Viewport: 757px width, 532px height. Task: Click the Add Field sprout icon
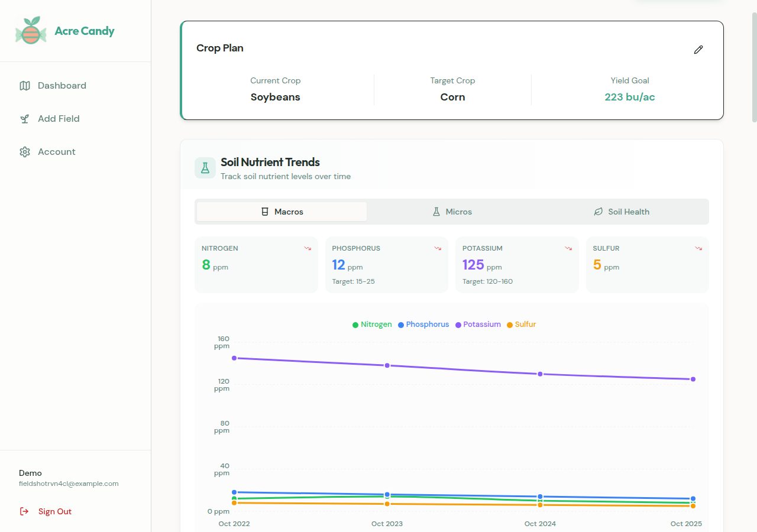point(25,119)
